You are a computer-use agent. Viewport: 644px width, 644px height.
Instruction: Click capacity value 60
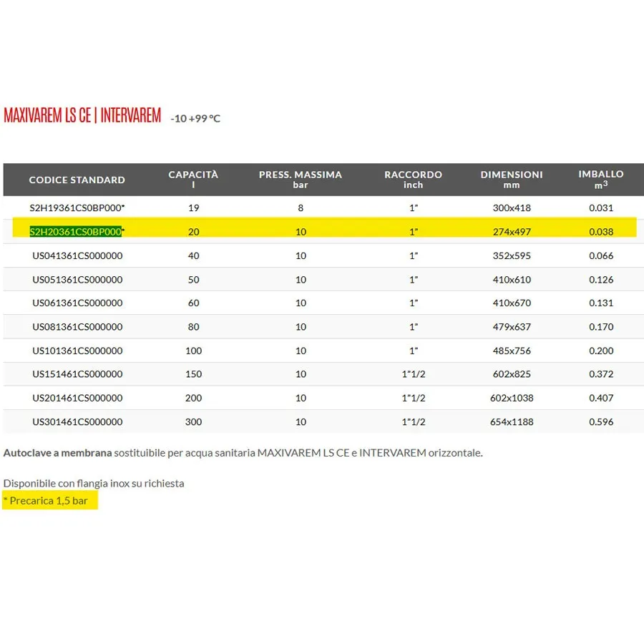point(193,303)
